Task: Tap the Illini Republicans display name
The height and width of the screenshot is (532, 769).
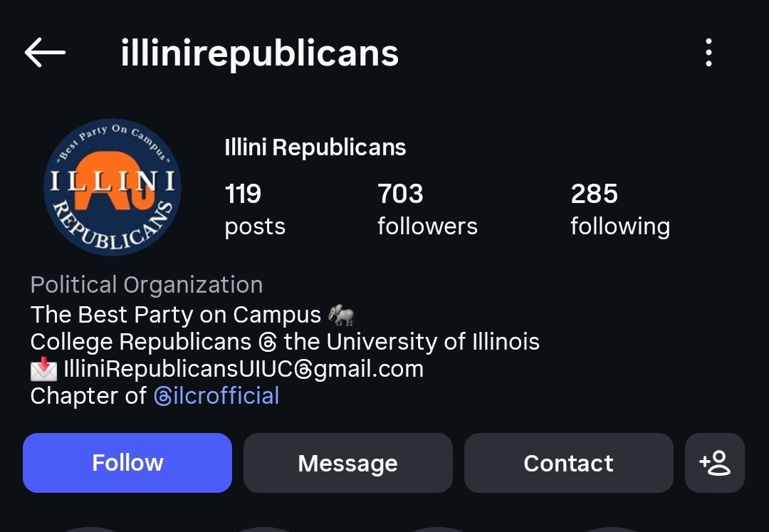Action: 315,147
